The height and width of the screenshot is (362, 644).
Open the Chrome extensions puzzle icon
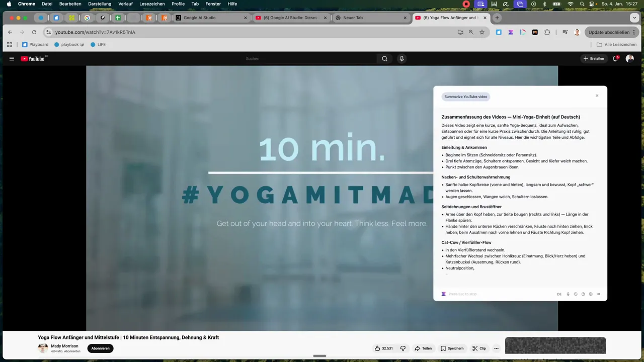[x=547, y=32]
